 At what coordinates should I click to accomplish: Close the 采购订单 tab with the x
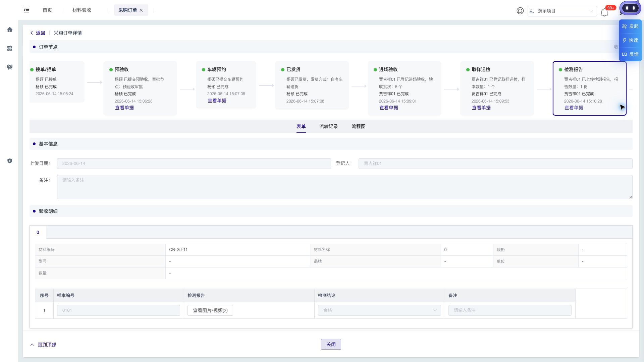tap(141, 10)
